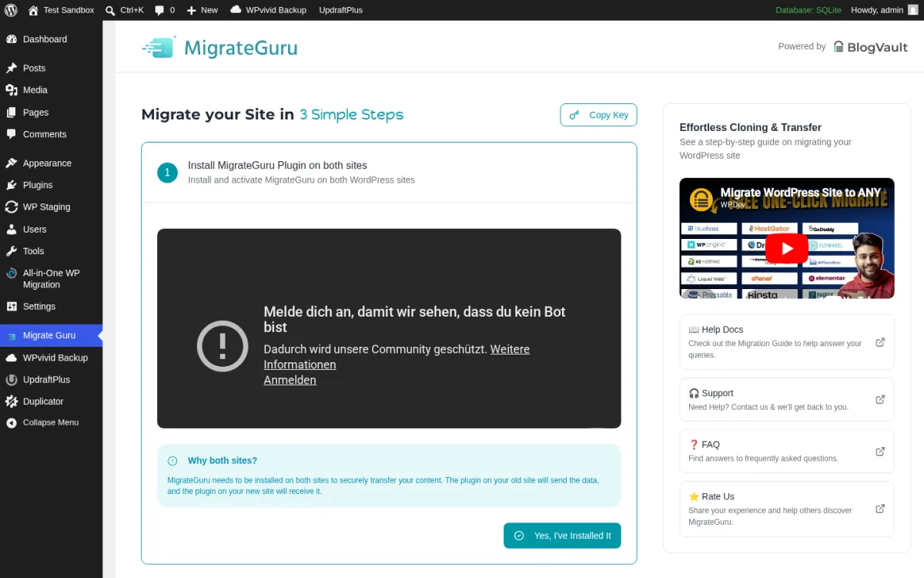Click the Tools wrench icon
924x578 pixels.
12,251
